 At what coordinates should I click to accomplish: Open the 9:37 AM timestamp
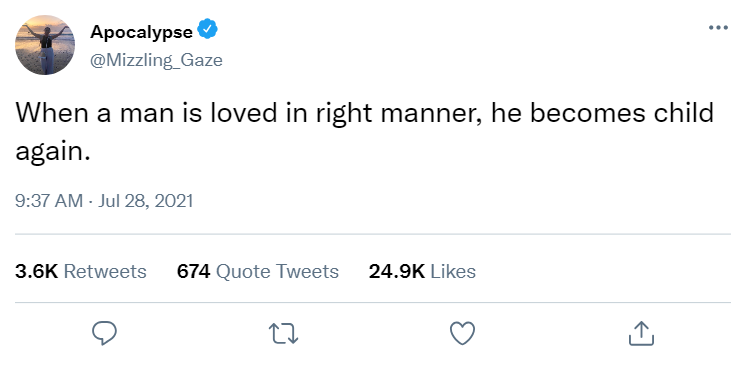coord(49,201)
